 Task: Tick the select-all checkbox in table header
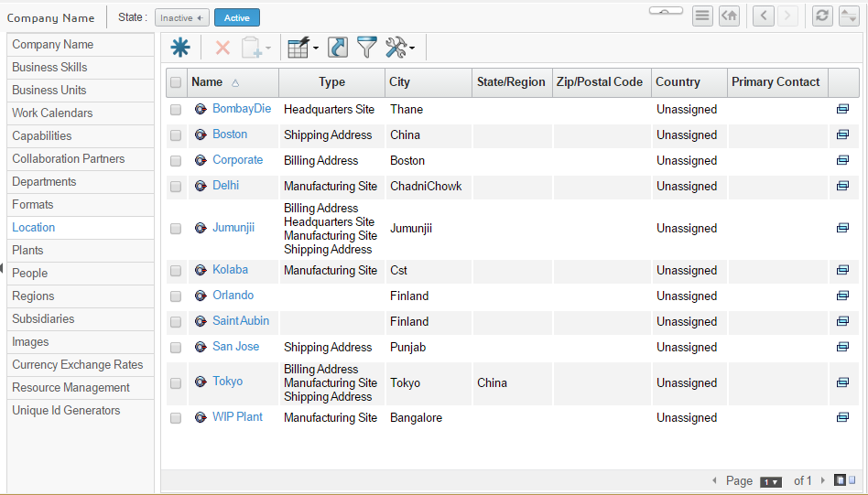pos(176,82)
